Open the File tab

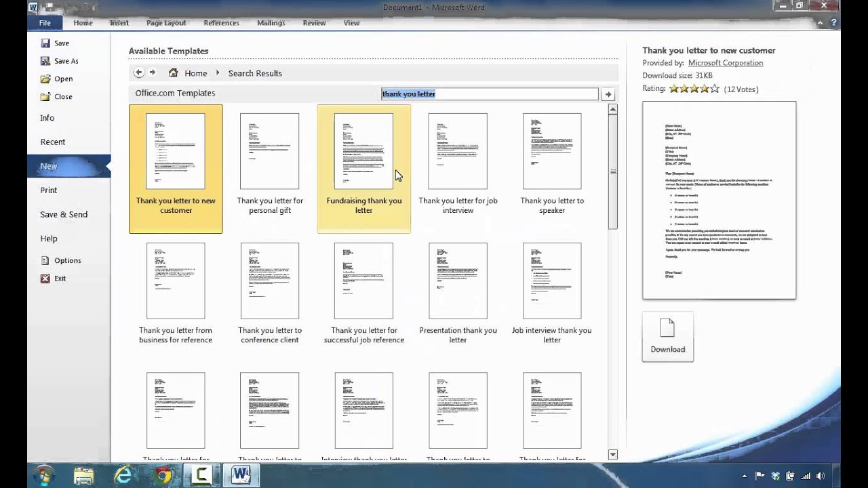45,22
